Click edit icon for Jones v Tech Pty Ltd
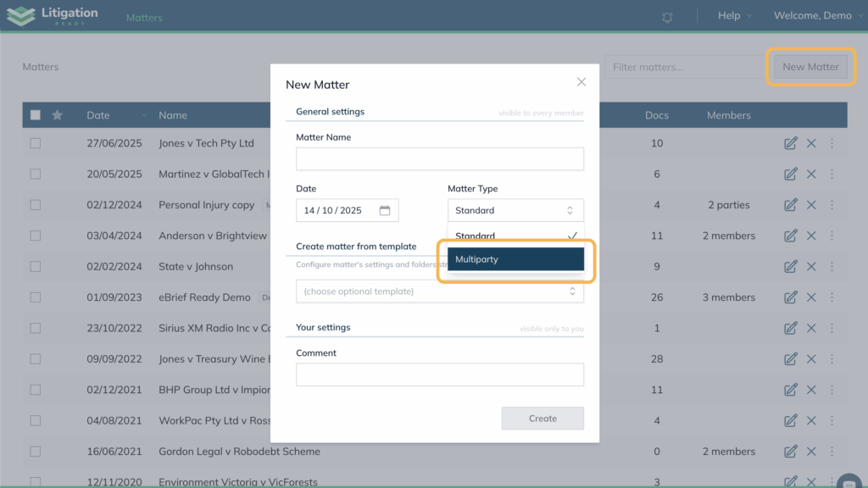This screenshot has width=868, height=488. tap(790, 143)
